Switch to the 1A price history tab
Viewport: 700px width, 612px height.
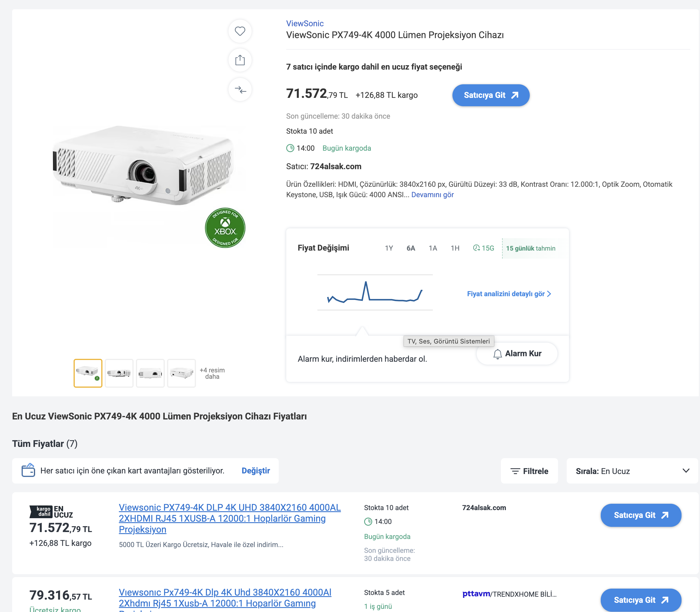(x=433, y=248)
